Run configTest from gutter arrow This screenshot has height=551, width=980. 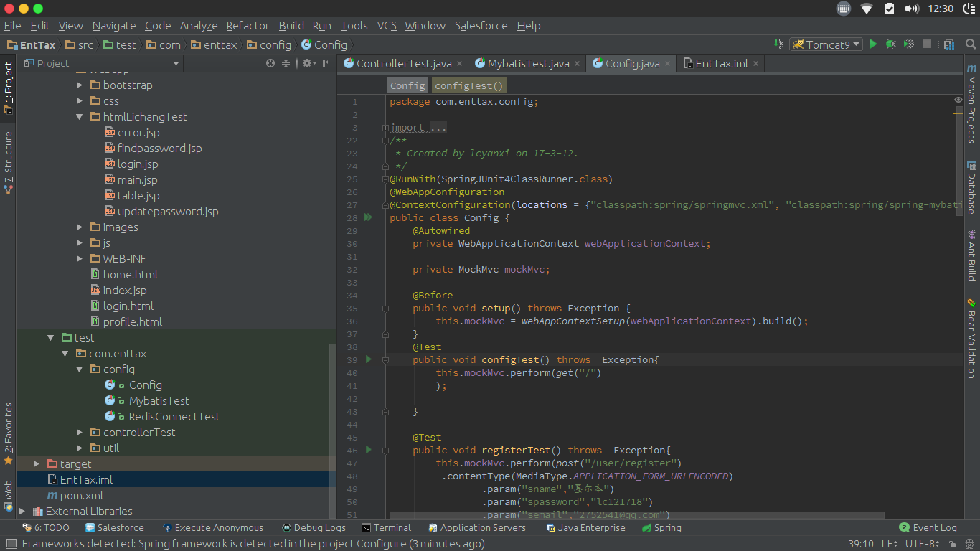click(x=369, y=359)
